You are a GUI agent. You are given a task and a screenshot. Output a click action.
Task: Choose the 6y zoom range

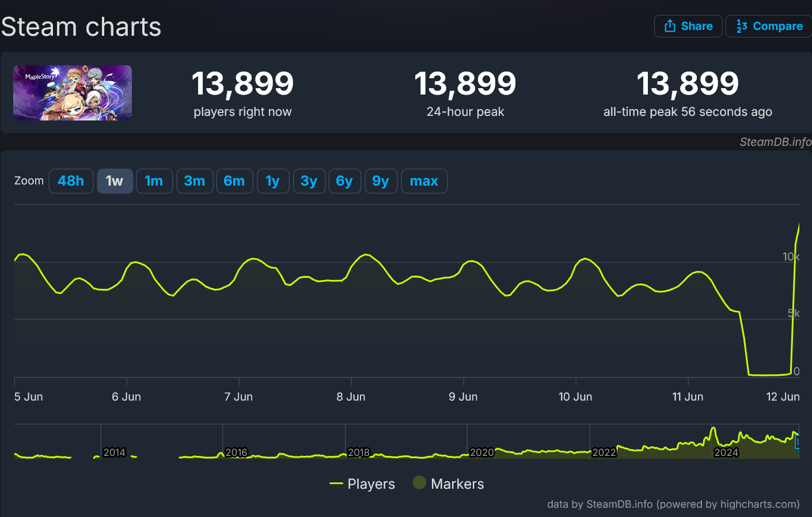(344, 181)
